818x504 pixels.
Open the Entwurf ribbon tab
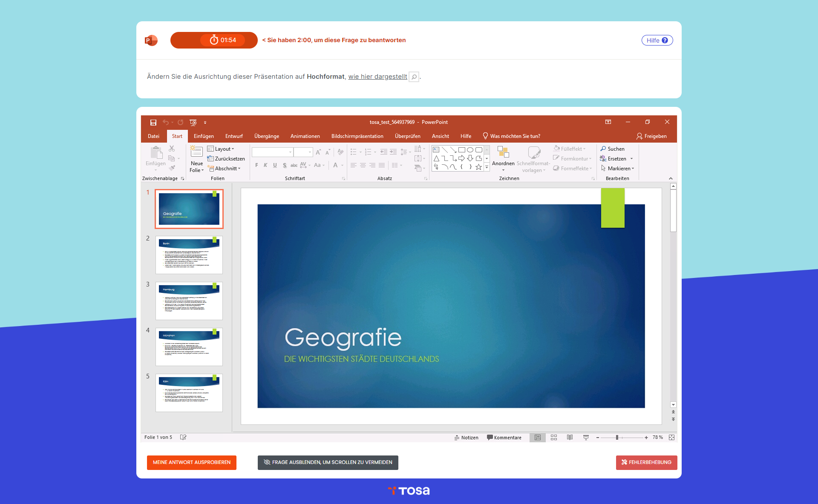click(x=234, y=136)
